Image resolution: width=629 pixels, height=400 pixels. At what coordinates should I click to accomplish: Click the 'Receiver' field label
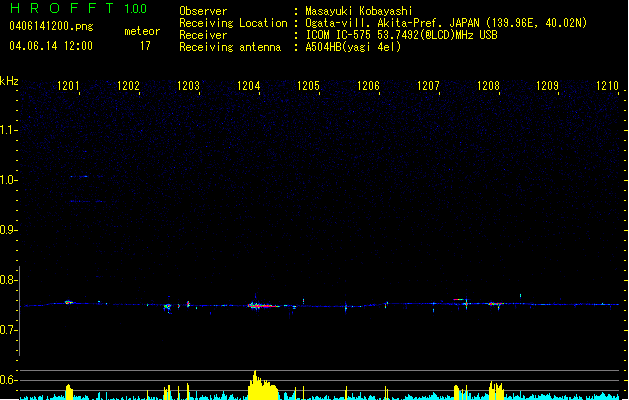coord(203,35)
